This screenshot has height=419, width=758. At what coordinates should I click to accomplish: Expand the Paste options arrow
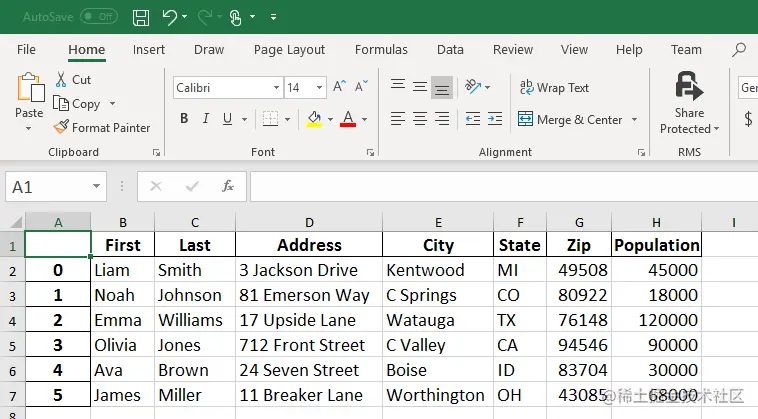point(29,129)
